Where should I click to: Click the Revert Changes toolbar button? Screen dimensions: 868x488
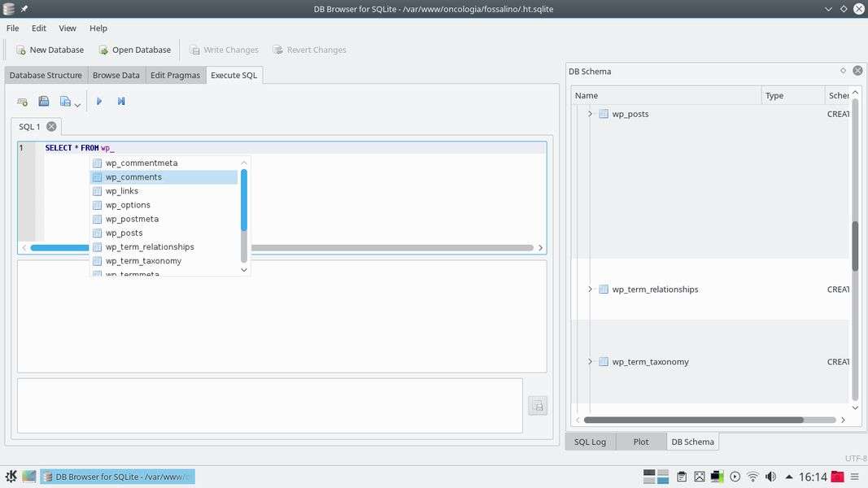pyautogui.click(x=309, y=50)
